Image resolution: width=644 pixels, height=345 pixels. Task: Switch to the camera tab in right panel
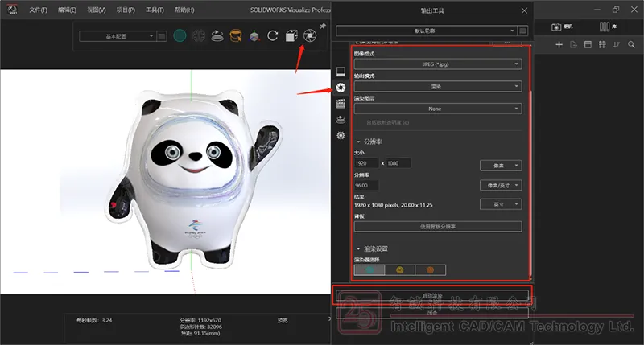point(561,27)
